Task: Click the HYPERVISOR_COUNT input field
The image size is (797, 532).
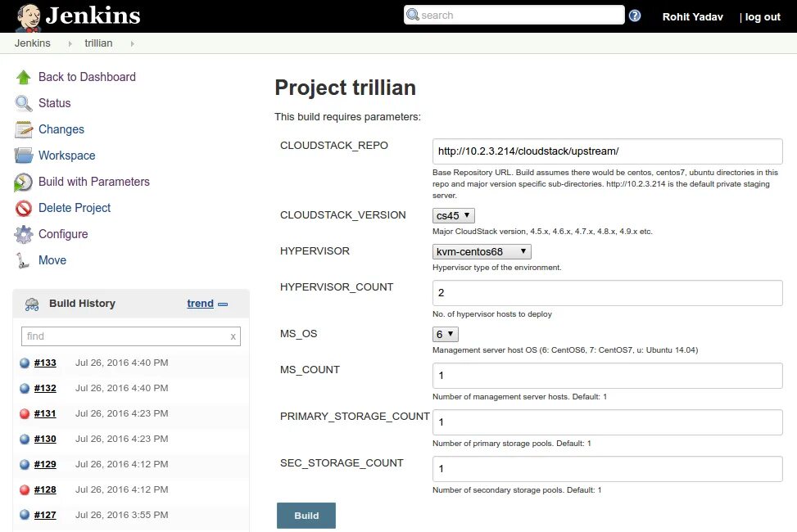Action: click(608, 293)
